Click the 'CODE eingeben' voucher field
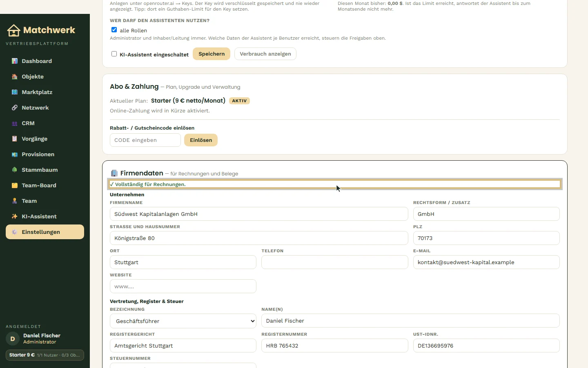Viewport: 588px width, 368px height. tap(145, 140)
